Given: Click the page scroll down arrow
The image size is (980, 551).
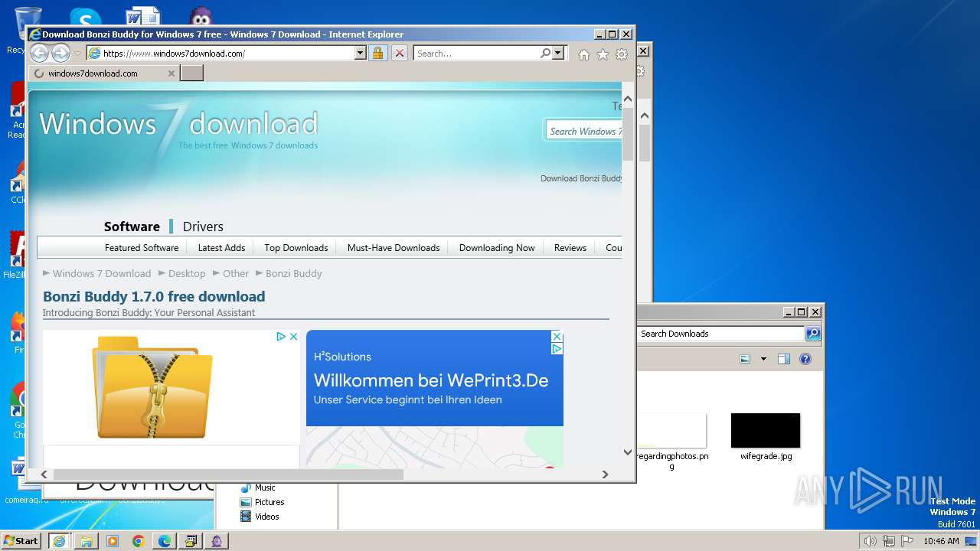Looking at the screenshot, I should point(628,452).
